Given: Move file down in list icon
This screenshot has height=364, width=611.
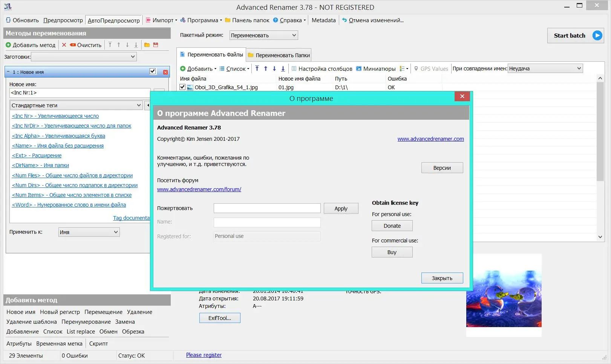Looking at the screenshot, I should [274, 69].
